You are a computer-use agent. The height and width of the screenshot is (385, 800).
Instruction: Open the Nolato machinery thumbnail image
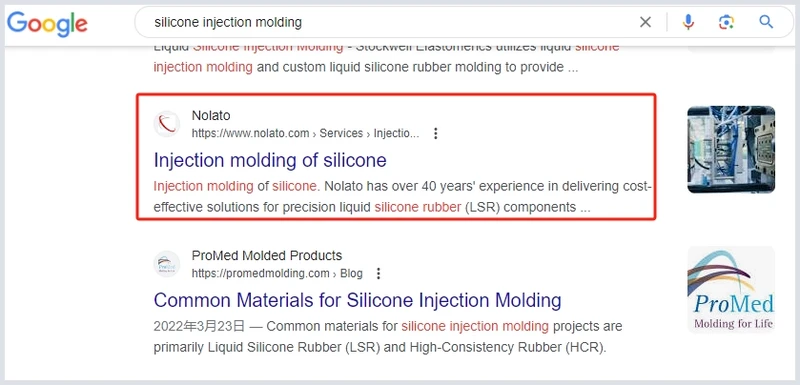[731, 149]
